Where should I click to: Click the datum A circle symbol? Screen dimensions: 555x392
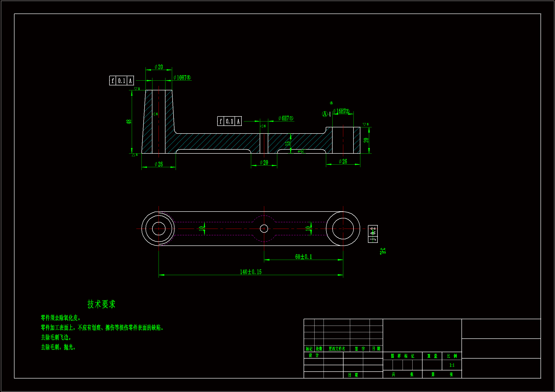click(x=325, y=114)
